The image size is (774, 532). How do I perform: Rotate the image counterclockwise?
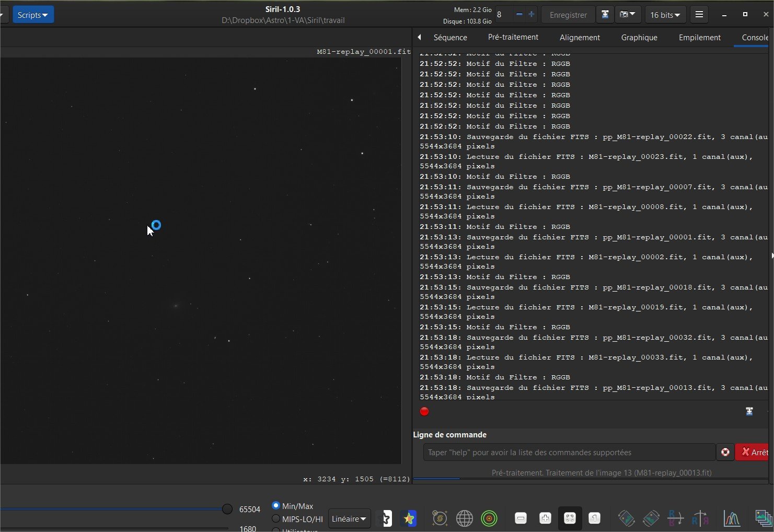[x=626, y=518]
